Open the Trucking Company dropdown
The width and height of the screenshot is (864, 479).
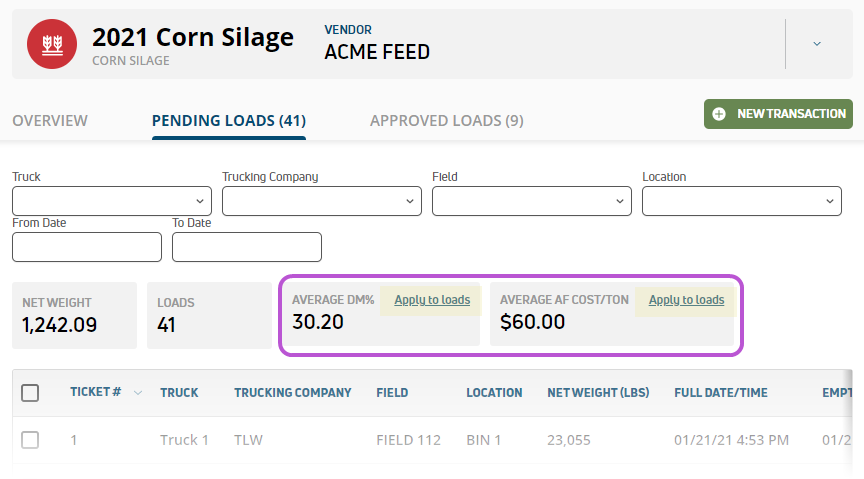pos(322,201)
